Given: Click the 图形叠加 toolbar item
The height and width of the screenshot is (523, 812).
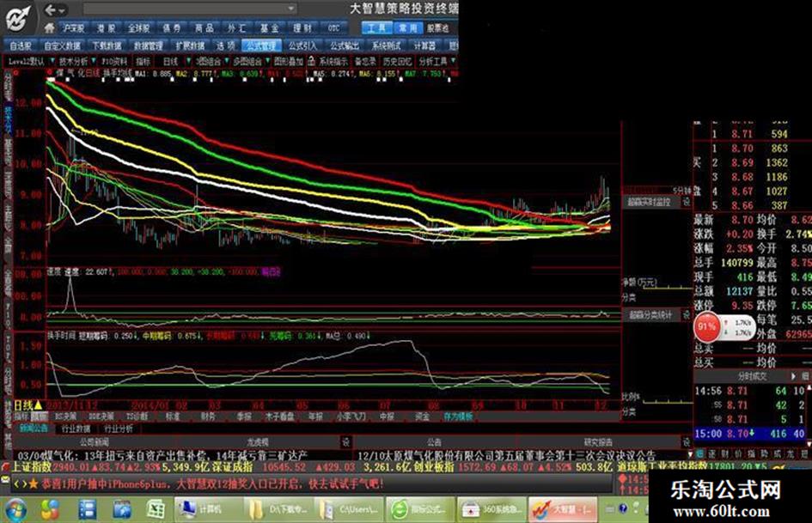Looking at the screenshot, I should 288,61.
